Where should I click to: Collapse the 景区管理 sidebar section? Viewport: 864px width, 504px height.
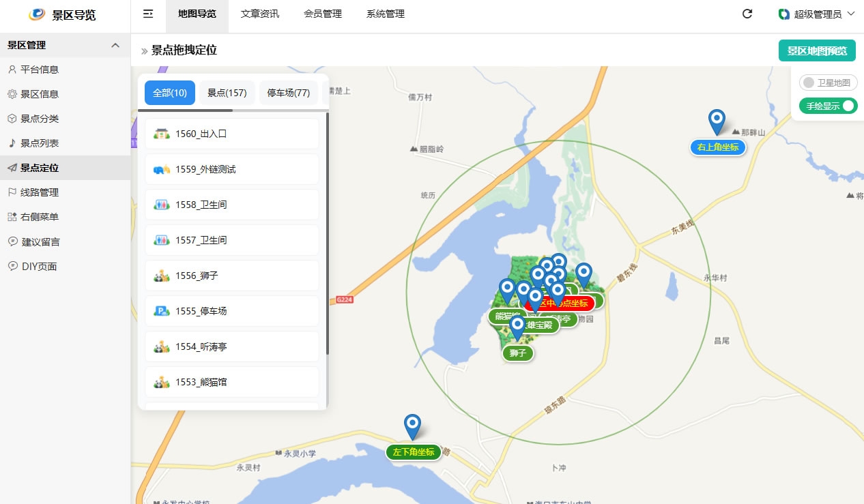pyautogui.click(x=115, y=45)
